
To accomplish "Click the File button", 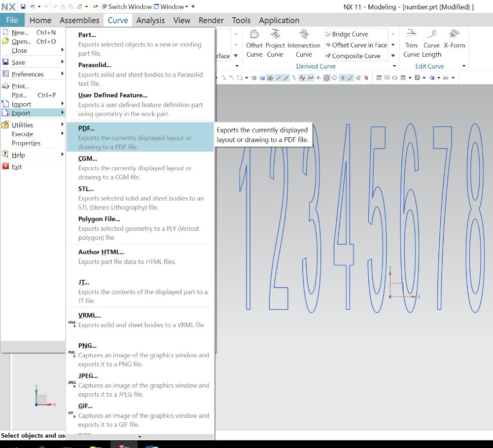I will (12, 20).
